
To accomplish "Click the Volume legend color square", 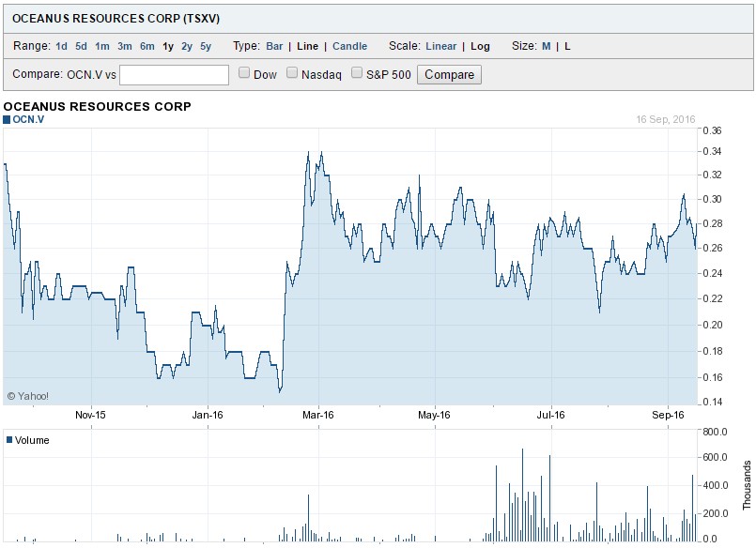I will (x=9, y=439).
